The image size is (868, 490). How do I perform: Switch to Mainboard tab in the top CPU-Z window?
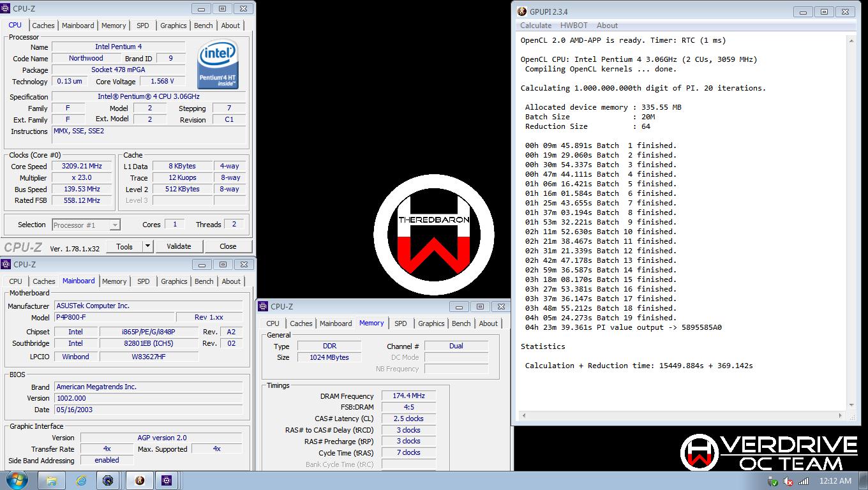pos(78,26)
